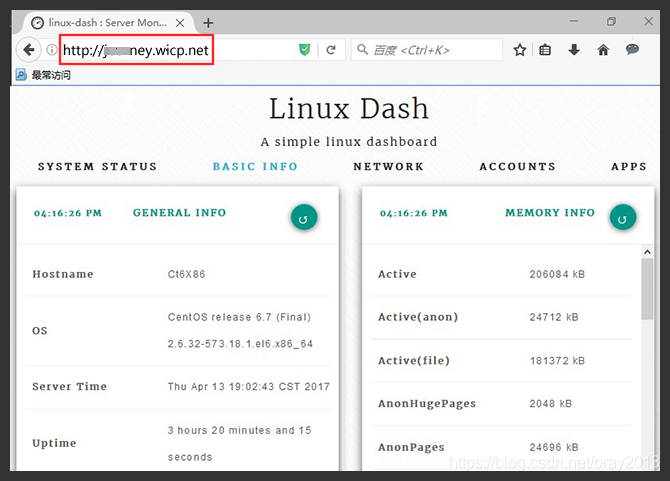
Task: Click the search magnifier icon
Action: click(x=362, y=50)
